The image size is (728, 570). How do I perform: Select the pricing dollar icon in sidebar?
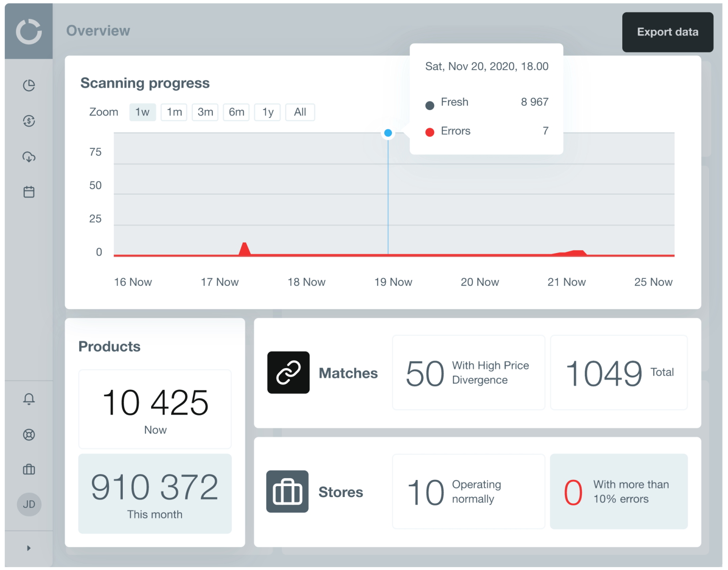click(29, 121)
